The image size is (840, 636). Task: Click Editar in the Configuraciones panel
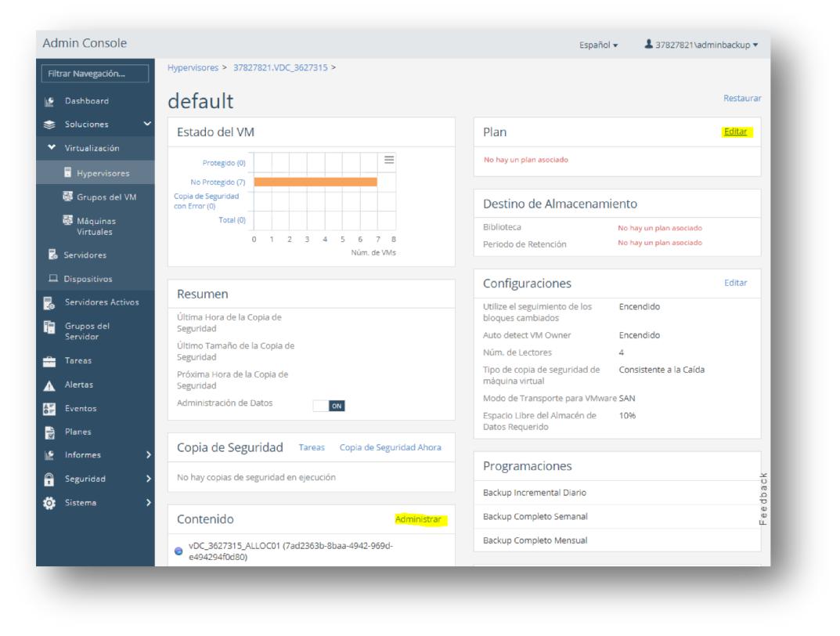coord(736,283)
